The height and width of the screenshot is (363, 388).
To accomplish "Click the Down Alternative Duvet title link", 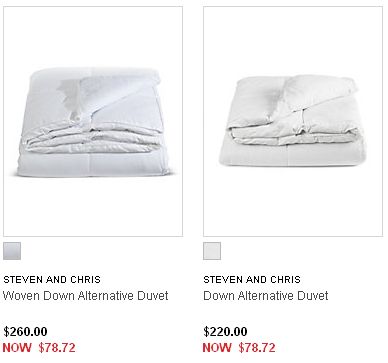I will 266,296.
